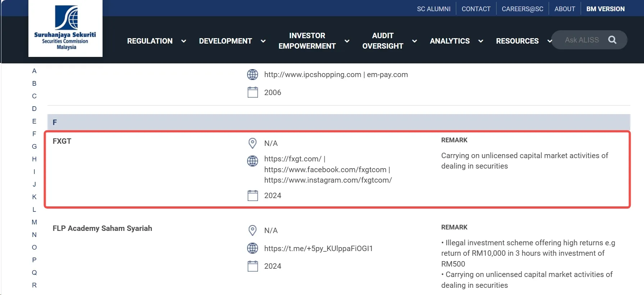Image resolution: width=644 pixels, height=295 pixels.
Task: Click the globe icon beside ipcshopping.com
Action: (253, 75)
